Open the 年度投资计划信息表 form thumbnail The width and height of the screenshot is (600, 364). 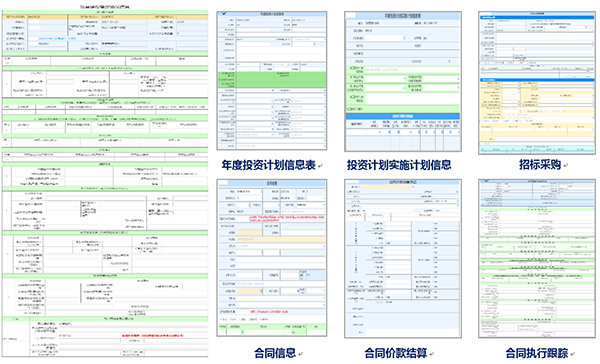tap(272, 80)
